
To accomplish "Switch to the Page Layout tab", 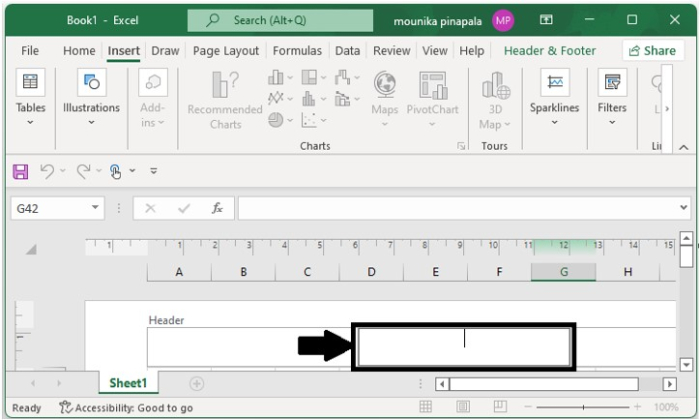I will (x=226, y=51).
